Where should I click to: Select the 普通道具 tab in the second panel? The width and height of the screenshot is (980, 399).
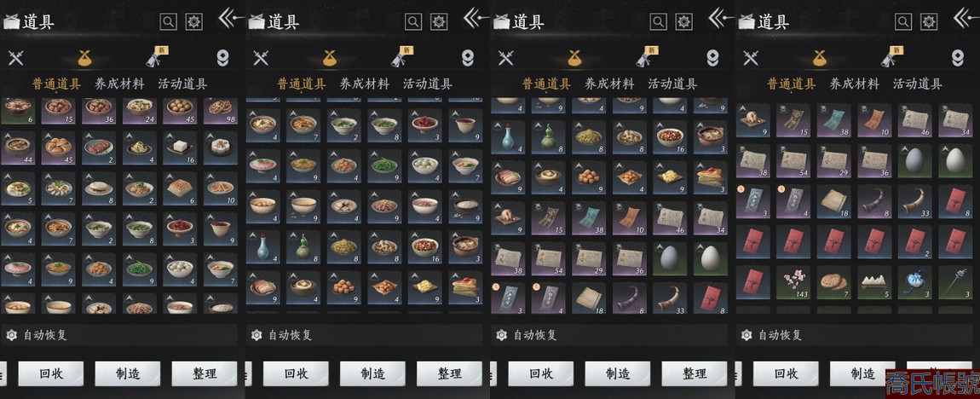coord(302,84)
